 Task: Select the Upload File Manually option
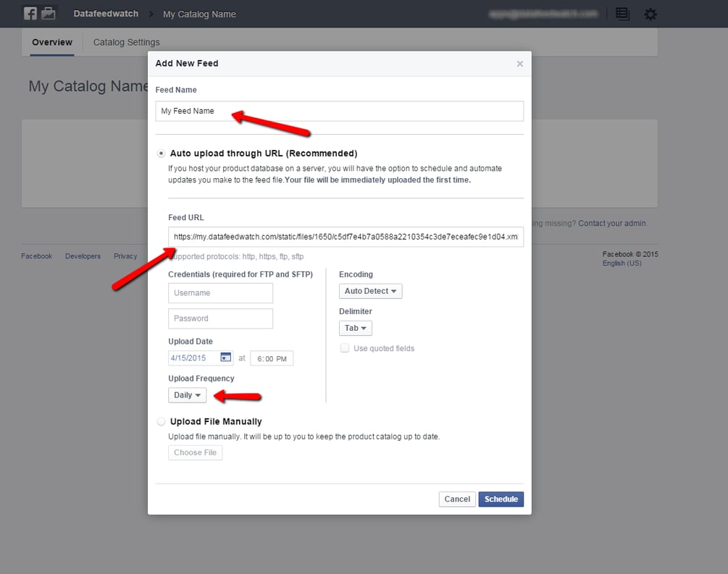click(161, 421)
